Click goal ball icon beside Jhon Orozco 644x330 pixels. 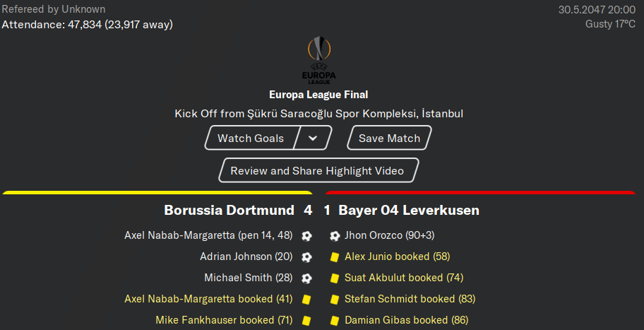click(x=335, y=236)
